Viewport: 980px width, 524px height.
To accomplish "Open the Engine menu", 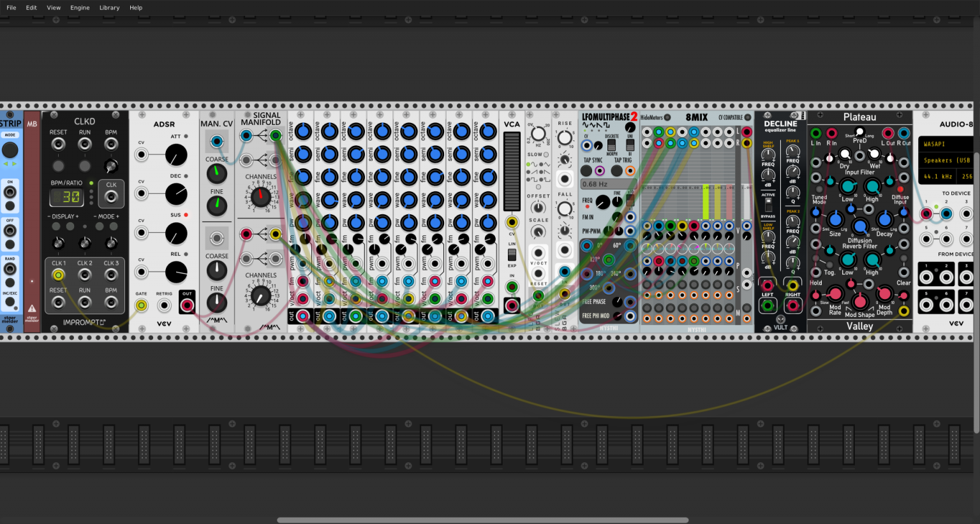I will pyautogui.click(x=80, y=8).
